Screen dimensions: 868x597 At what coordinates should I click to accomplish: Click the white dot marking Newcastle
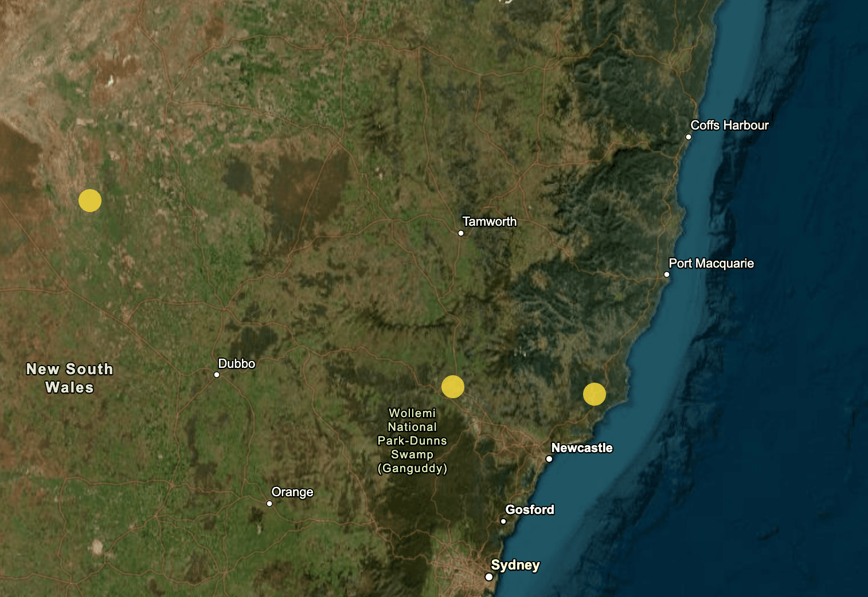pyautogui.click(x=549, y=459)
